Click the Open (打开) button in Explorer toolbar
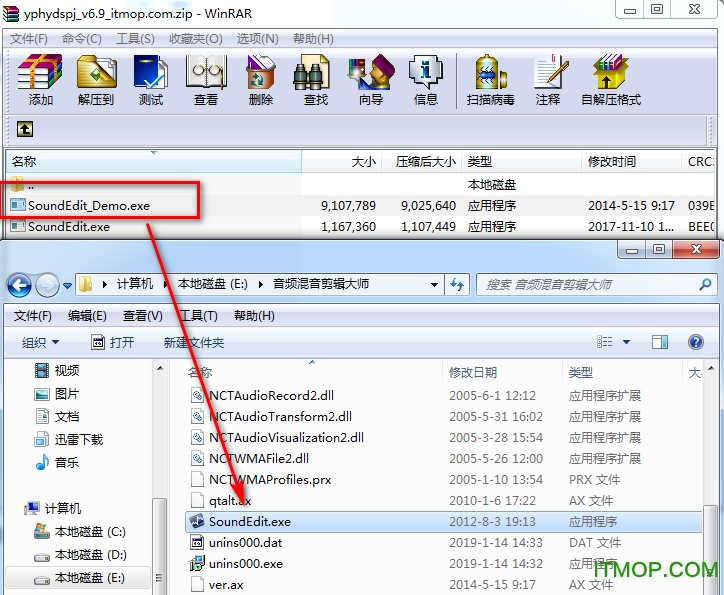 tap(113, 343)
